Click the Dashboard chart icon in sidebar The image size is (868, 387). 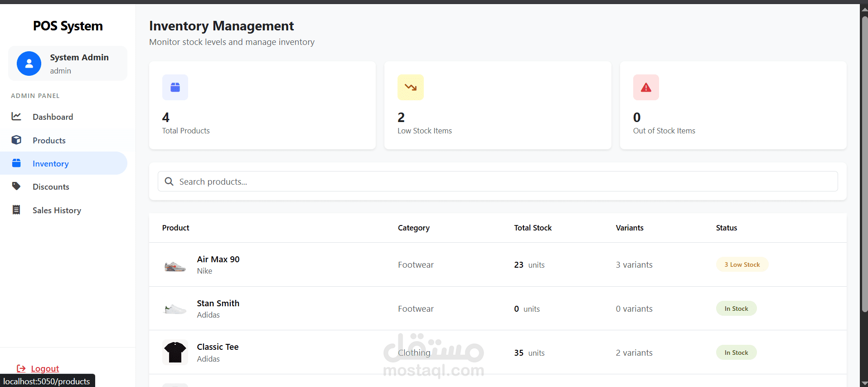point(16,117)
